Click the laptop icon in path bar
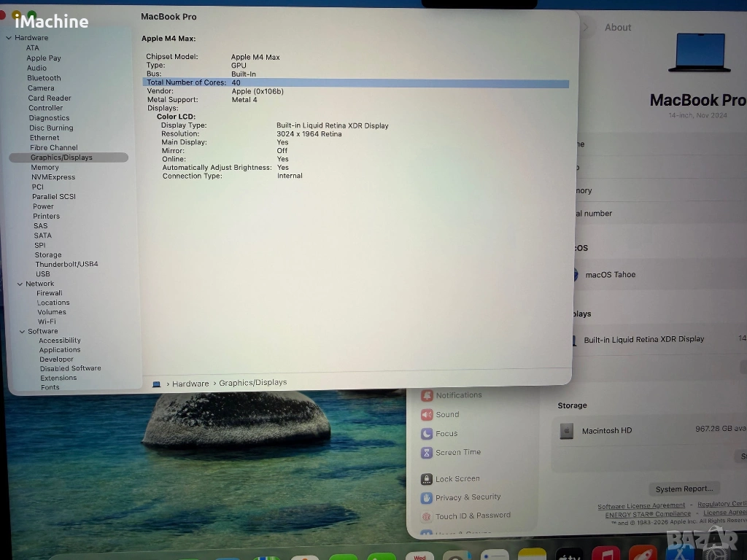The image size is (747, 560). point(157,384)
